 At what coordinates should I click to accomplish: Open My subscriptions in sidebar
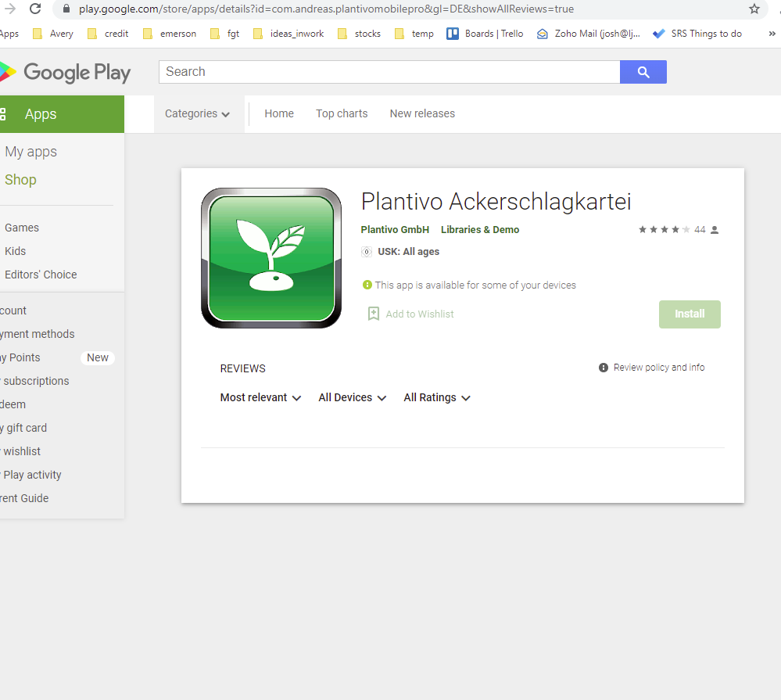(x=35, y=381)
